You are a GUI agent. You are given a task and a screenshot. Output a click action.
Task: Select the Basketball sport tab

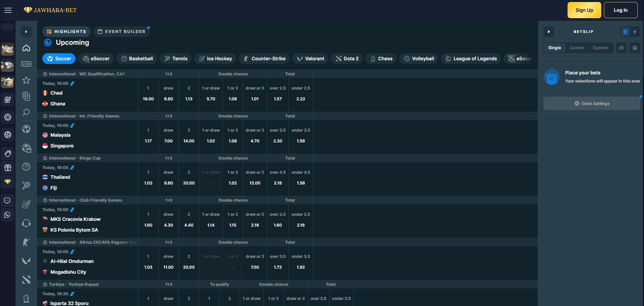(x=137, y=59)
